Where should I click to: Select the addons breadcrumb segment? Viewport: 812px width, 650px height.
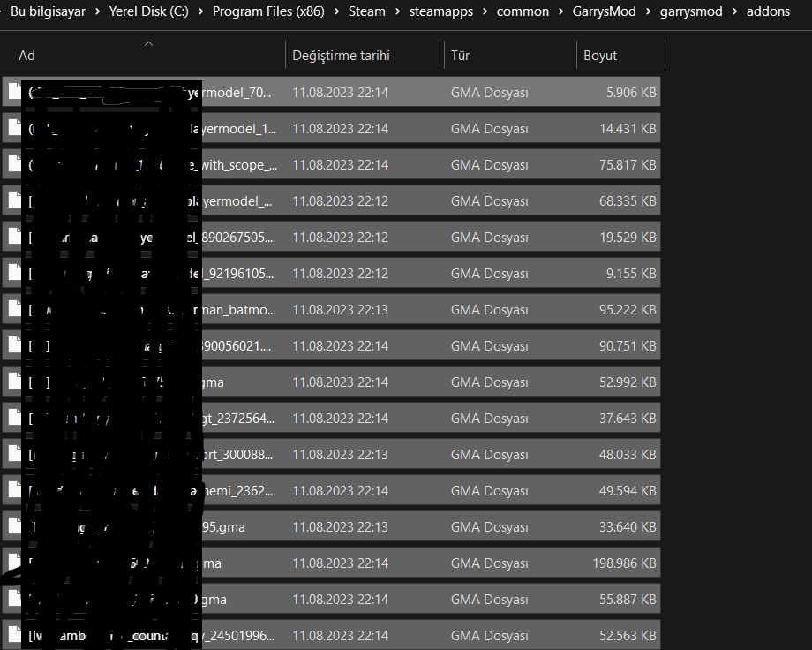(768, 11)
